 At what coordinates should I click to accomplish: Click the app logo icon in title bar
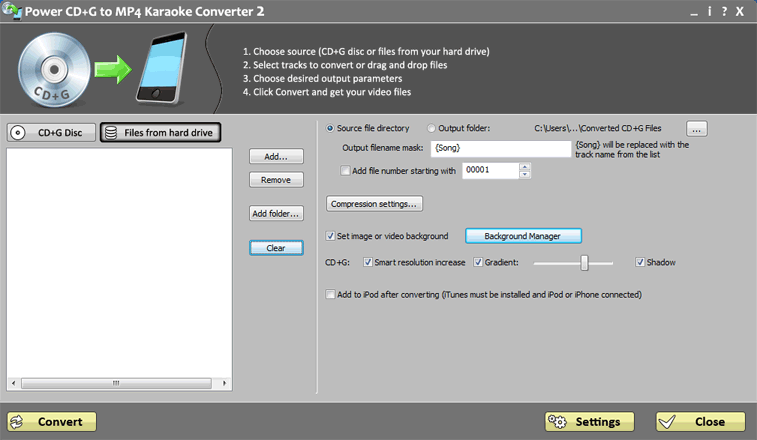pyautogui.click(x=12, y=11)
